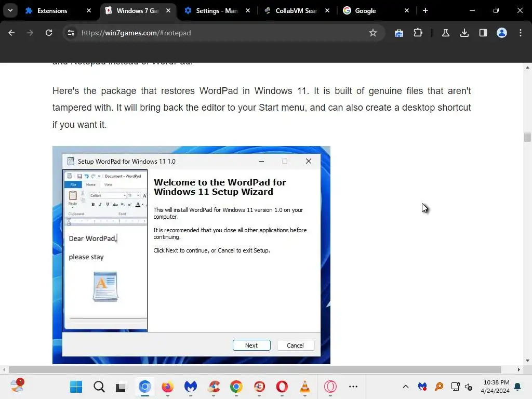This screenshot has width=532, height=399.
Task: Open the Windows Start menu
Action: coord(76,387)
